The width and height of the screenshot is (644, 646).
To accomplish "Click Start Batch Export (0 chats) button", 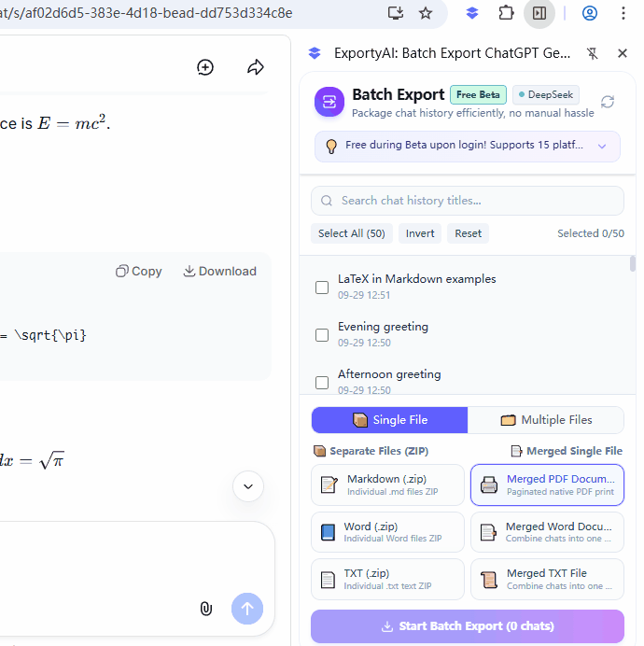I will pyautogui.click(x=468, y=626).
